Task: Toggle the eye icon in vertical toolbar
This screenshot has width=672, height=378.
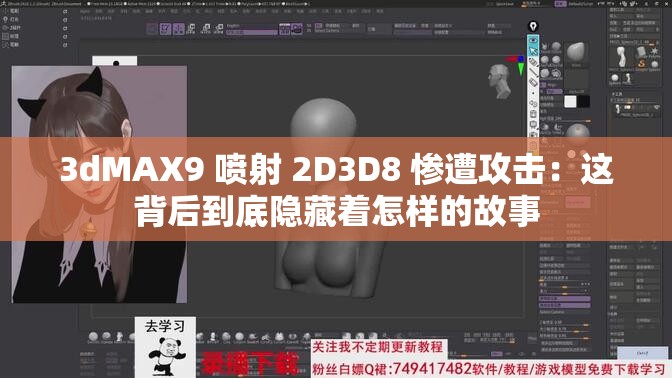Action: (533, 40)
